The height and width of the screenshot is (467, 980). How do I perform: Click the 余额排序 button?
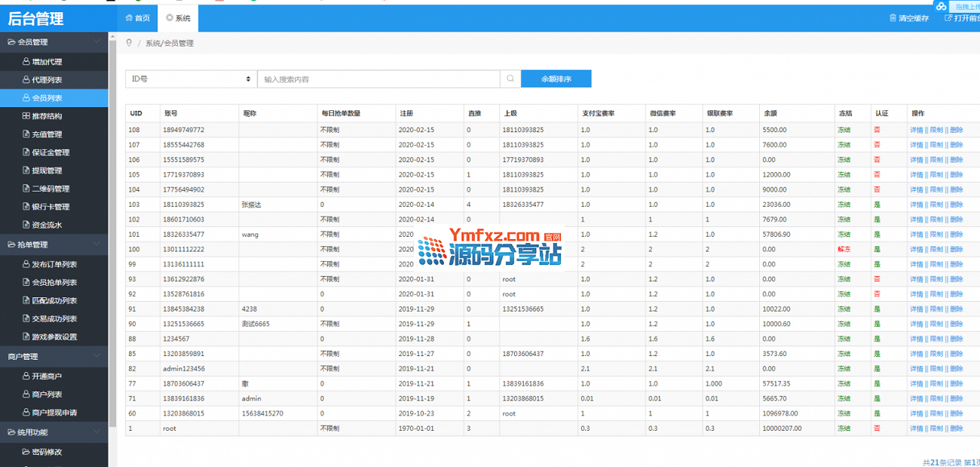[556, 79]
